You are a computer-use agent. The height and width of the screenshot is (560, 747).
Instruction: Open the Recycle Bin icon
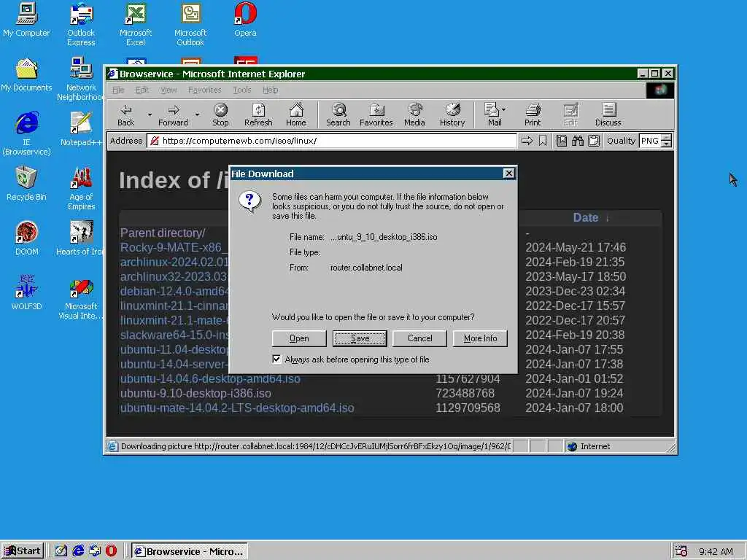pos(26,184)
